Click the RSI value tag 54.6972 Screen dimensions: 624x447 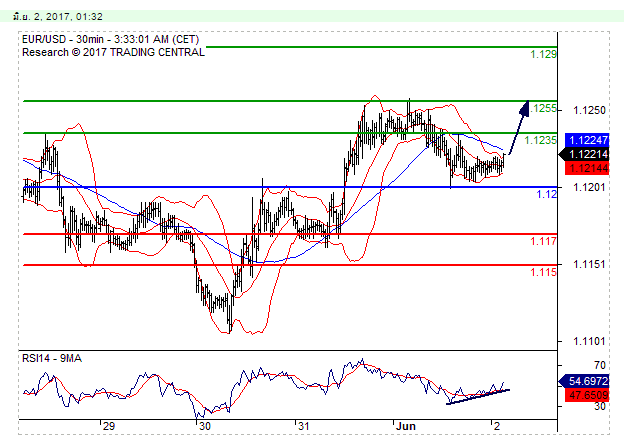tap(584, 381)
